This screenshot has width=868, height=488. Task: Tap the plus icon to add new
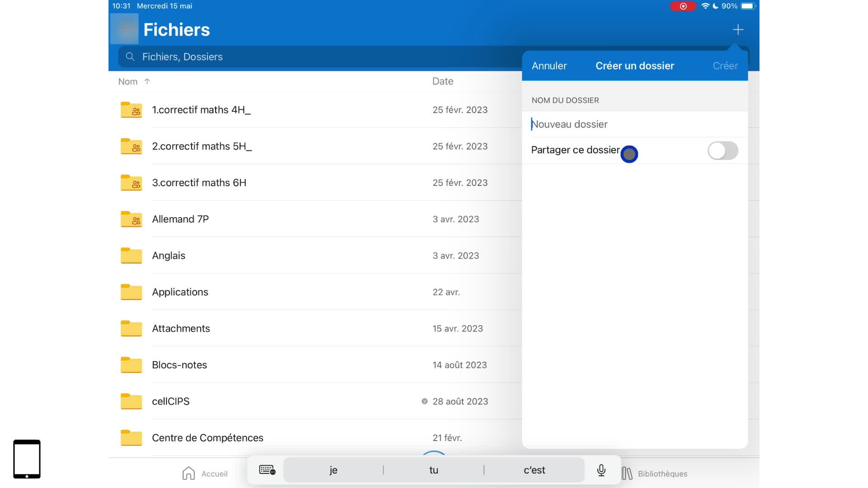[738, 30]
